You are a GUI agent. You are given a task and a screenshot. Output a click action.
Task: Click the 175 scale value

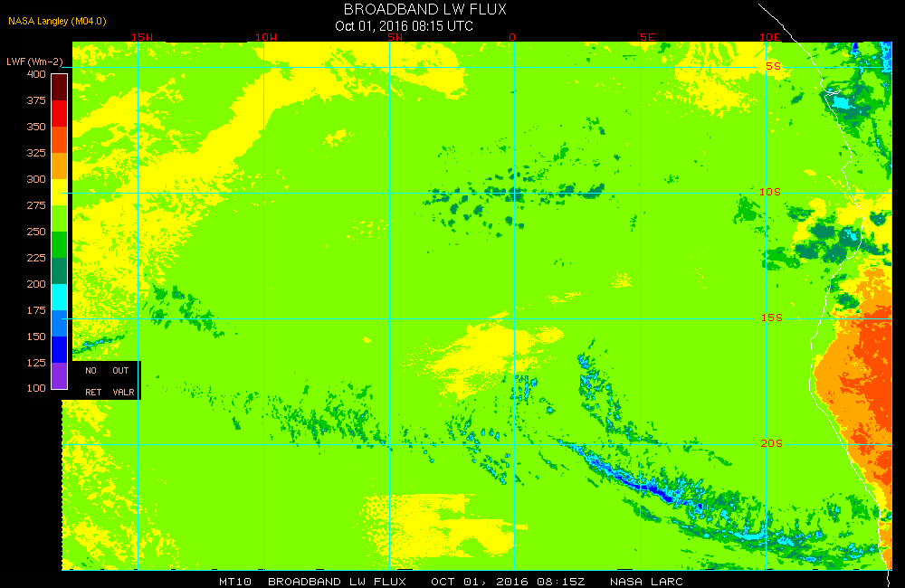(36, 310)
